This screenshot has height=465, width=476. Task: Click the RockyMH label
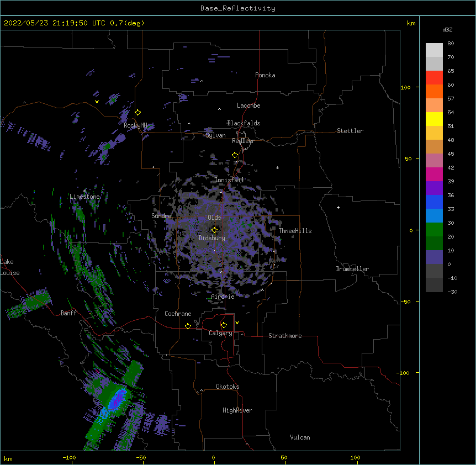[x=135, y=125]
